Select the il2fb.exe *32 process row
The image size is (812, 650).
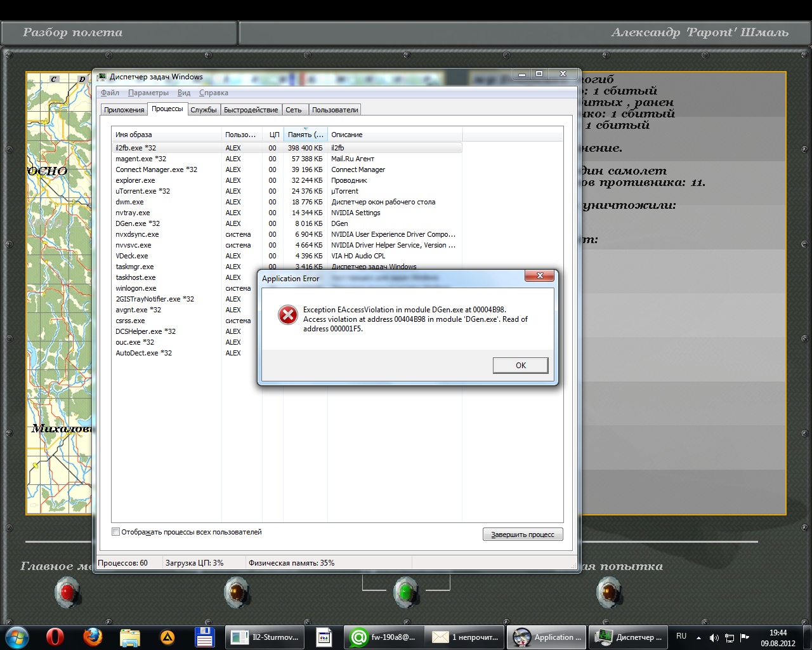tap(287, 148)
